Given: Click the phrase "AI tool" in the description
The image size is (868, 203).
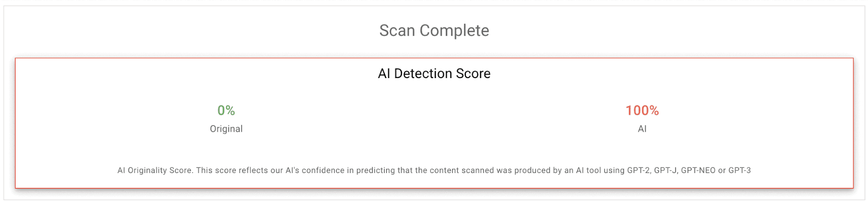Looking at the screenshot, I should click(588, 170).
